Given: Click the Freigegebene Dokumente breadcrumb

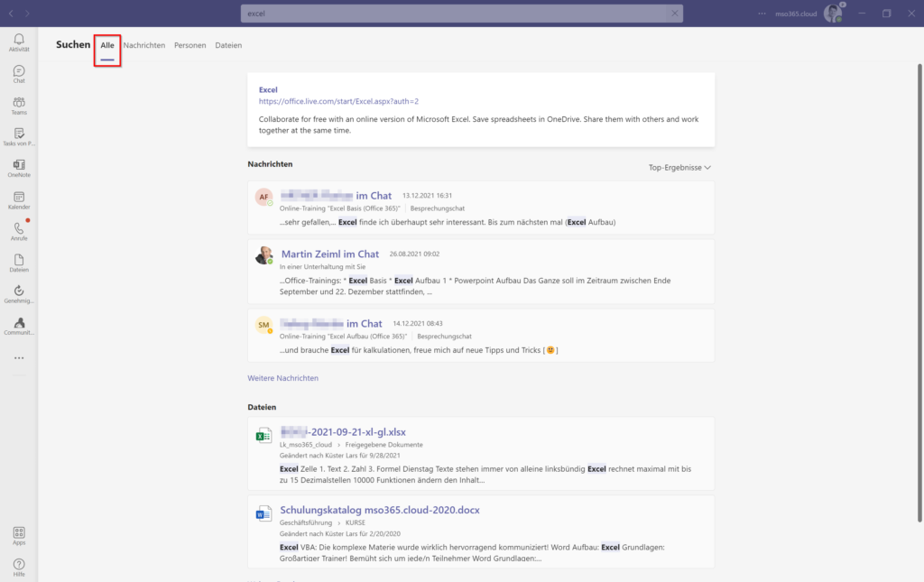Looking at the screenshot, I should (x=383, y=445).
